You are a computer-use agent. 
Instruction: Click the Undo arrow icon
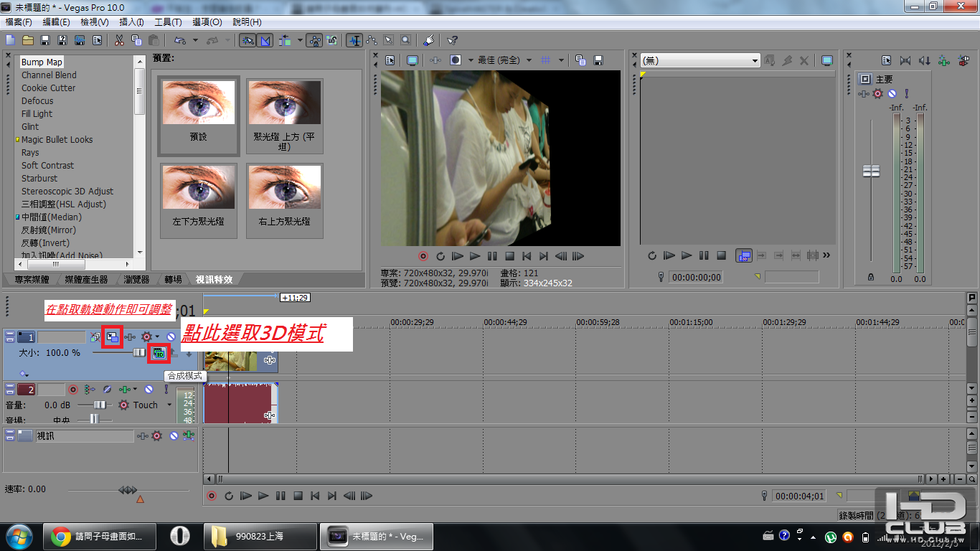[x=179, y=40]
